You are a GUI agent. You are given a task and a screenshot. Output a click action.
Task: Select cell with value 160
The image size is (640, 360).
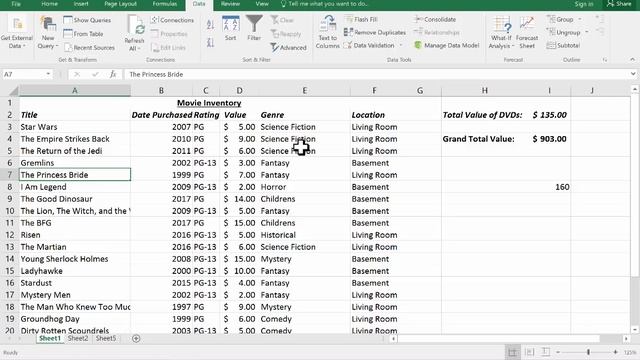point(549,187)
